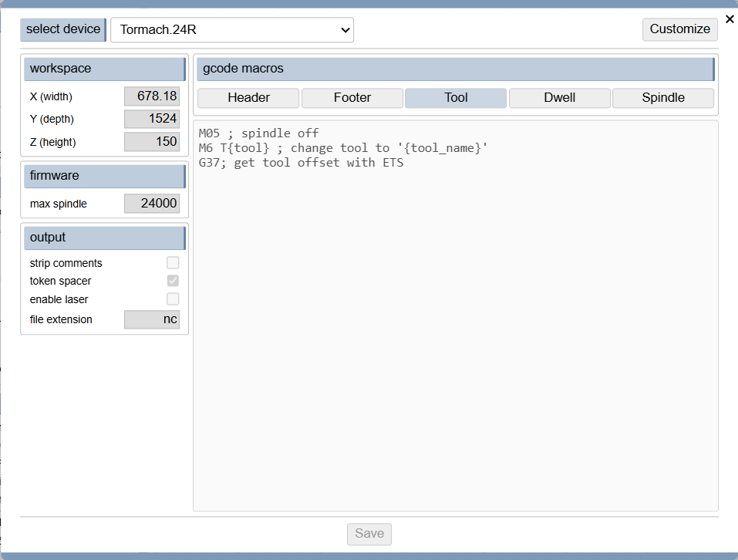The width and height of the screenshot is (738, 560).
Task: Click the max spindle value field
Action: 152,204
